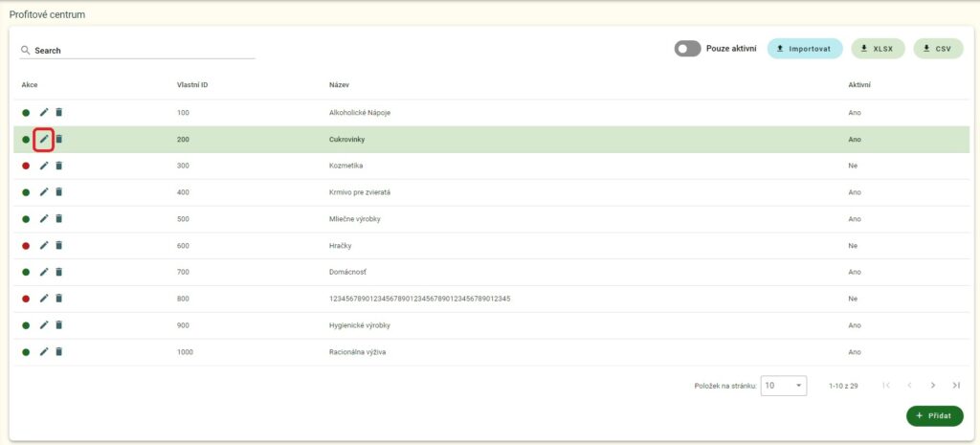Click the edit pencil for Cukrovinky row
Screen dimensions: 980x445
43,139
